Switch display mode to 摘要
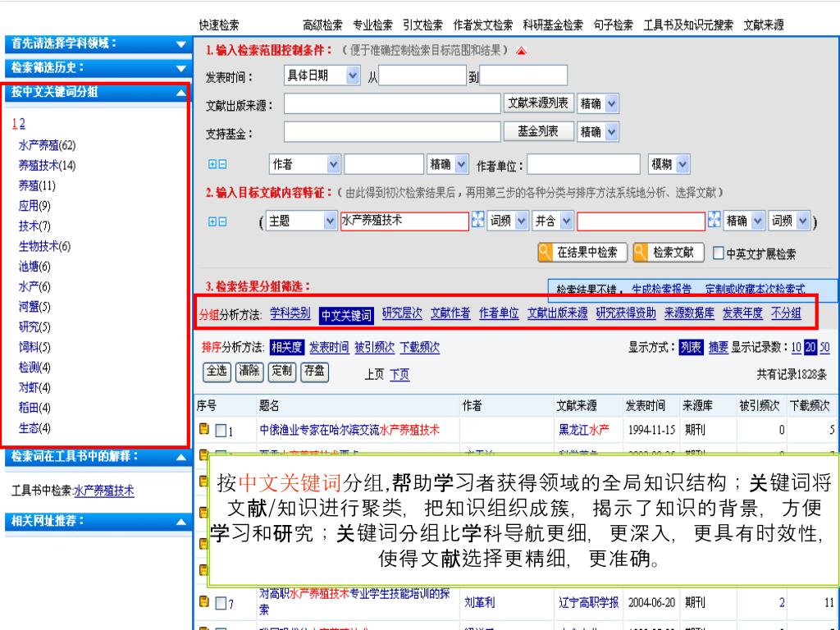The width and height of the screenshot is (840, 630). point(718,348)
